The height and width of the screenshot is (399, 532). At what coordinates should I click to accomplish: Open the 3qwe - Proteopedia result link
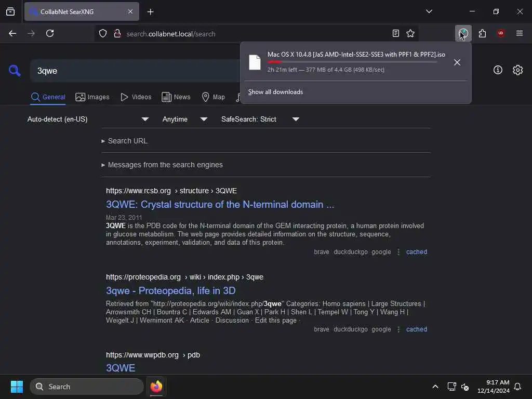[170, 290]
